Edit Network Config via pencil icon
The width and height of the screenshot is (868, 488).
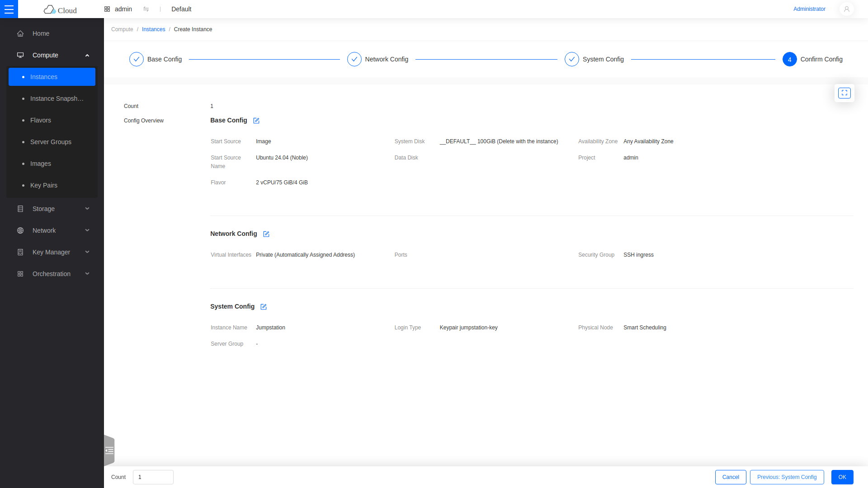point(266,234)
